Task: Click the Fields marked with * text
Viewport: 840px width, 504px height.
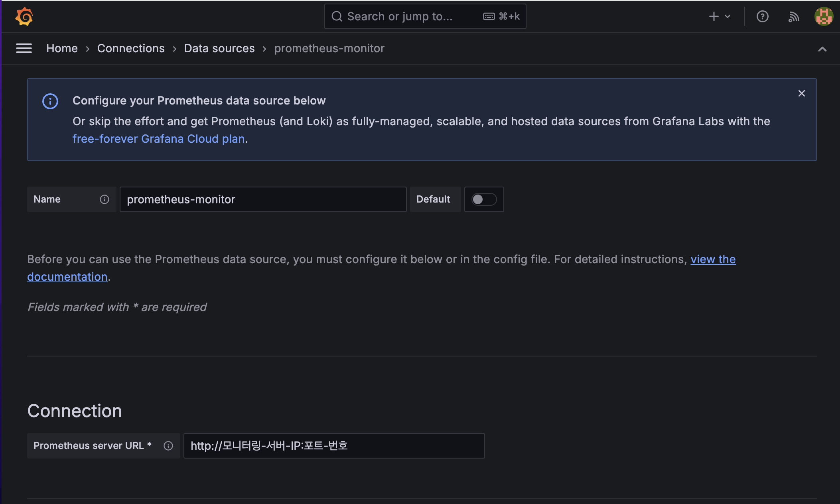Action: 117,307
